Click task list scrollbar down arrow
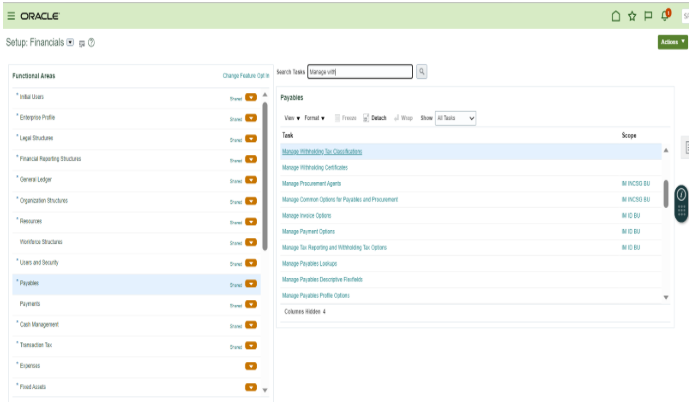Image resolution: width=692 pixels, height=414 pixels. click(666, 297)
